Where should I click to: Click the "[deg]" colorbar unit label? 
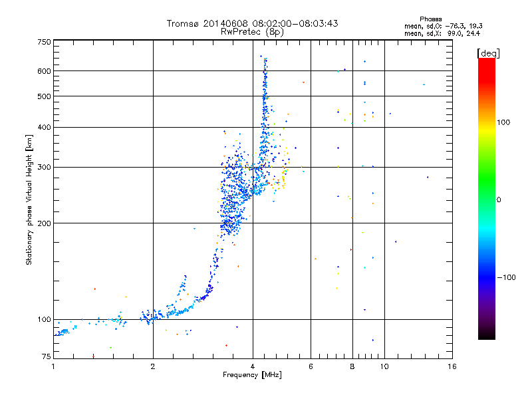pos(488,53)
